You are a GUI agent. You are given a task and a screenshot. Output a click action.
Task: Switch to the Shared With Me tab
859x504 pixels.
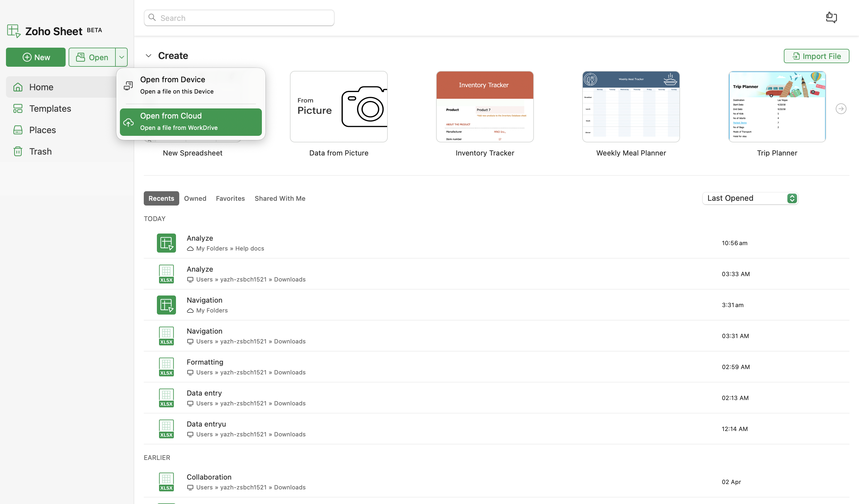[x=280, y=198]
